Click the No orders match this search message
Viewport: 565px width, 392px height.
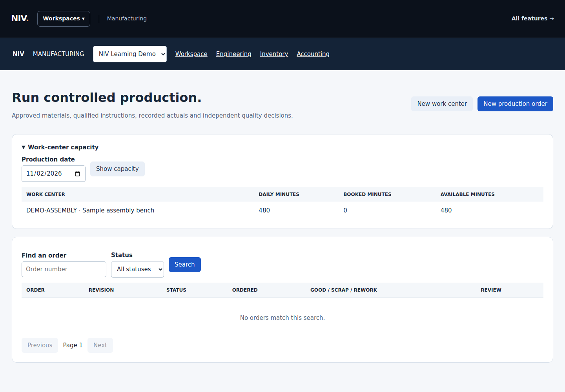[x=282, y=318]
